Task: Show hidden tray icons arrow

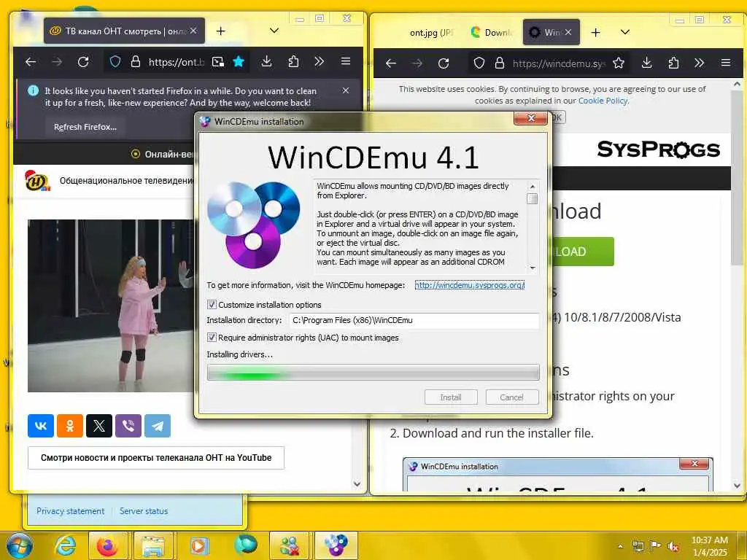Action: coord(620,547)
